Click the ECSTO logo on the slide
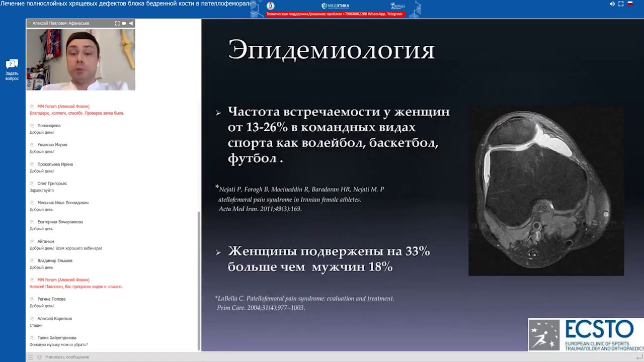 pos(586,334)
